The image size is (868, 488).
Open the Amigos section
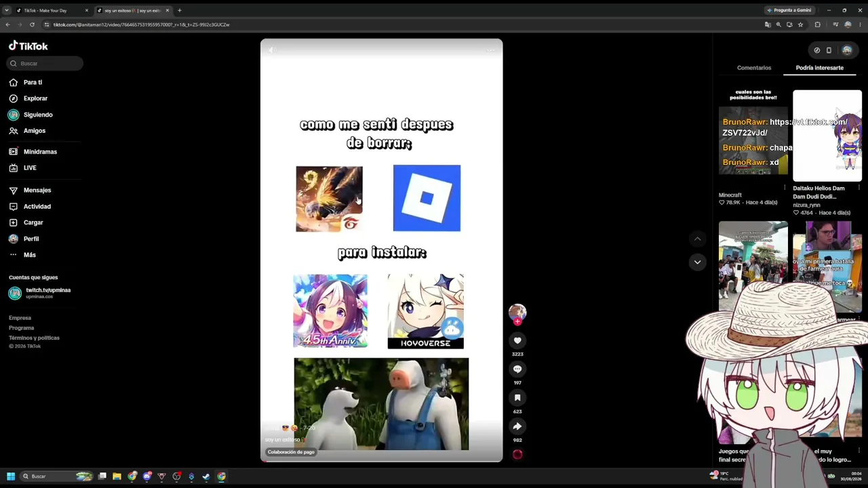pyautogui.click(x=35, y=131)
